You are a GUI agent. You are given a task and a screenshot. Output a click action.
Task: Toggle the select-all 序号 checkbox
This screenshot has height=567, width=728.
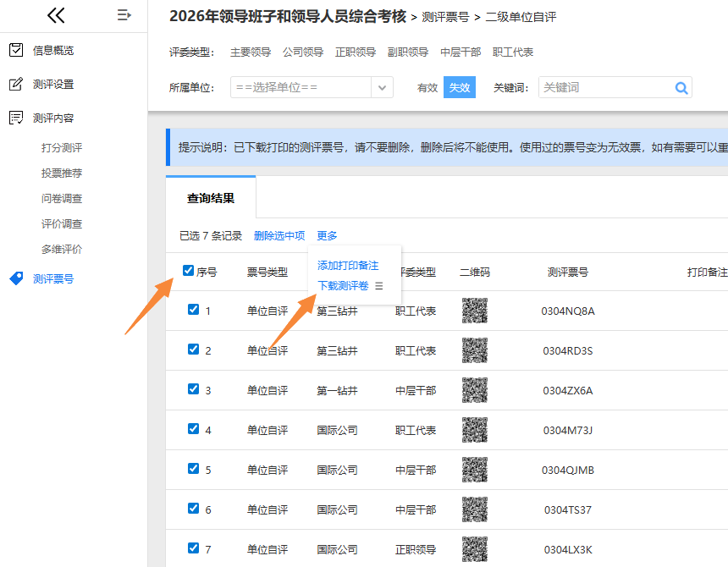pos(188,271)
